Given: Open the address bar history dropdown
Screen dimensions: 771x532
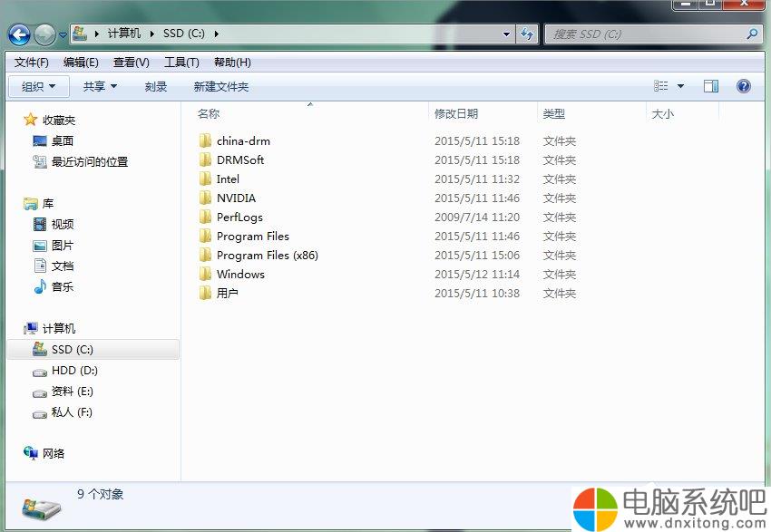Looking at the screenshot, I should pyautogui.click(x=507, y=34).
